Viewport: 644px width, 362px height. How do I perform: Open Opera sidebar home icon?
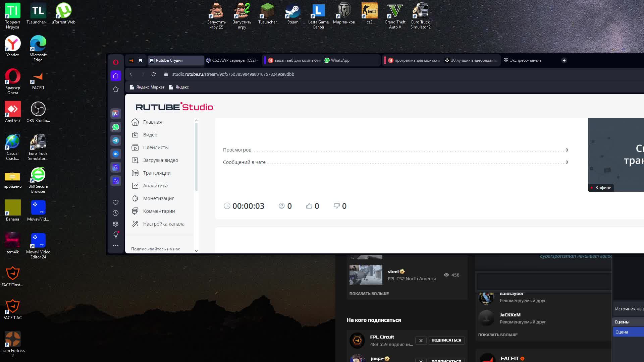116,76
